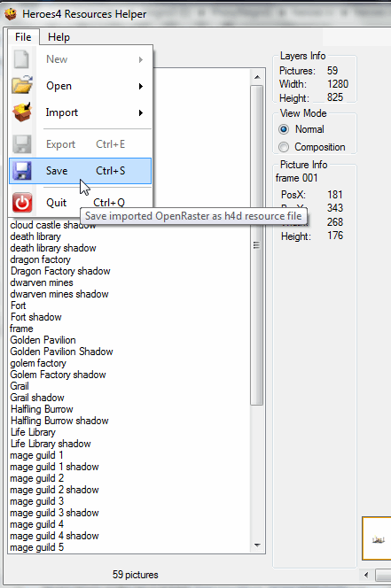Click the grey Export floppy icon
Image resolution: width=391 pixels, height=588 pixels.
[x=22, y=144]
